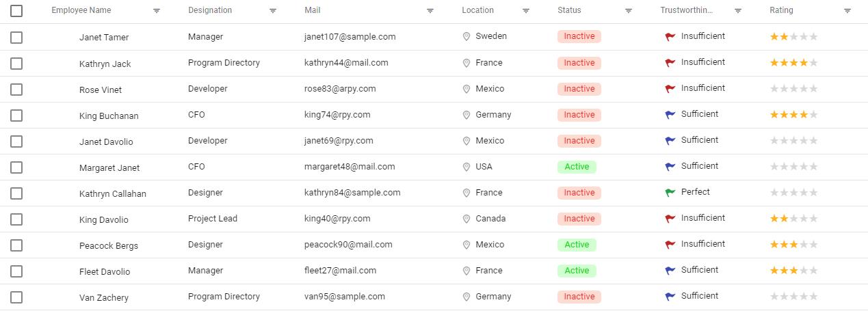Viewport: 868px width, 311px height.
Task: Click the Designation column header
Action: (210, 10)
